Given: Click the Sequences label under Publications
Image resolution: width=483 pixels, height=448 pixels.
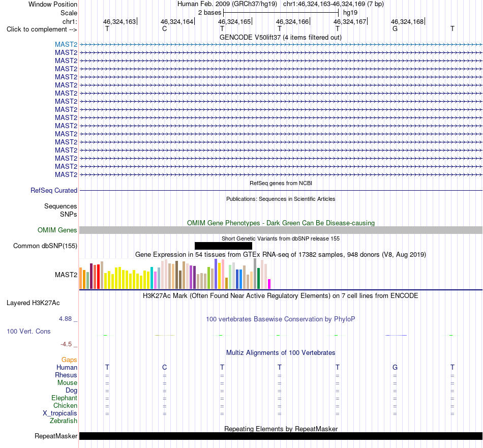Looking at the screenshot, I should tap(61, 206).
